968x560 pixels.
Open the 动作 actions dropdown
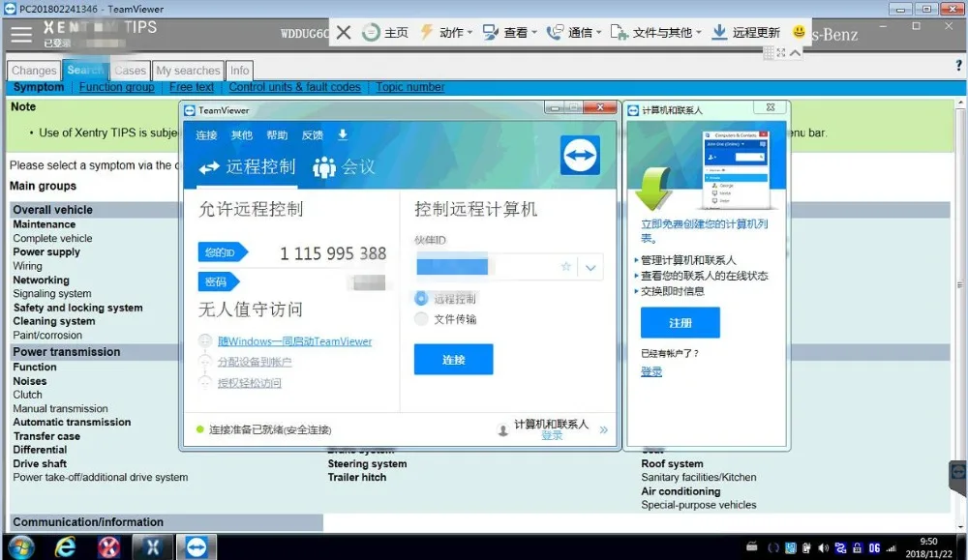(x=445, y=33)
